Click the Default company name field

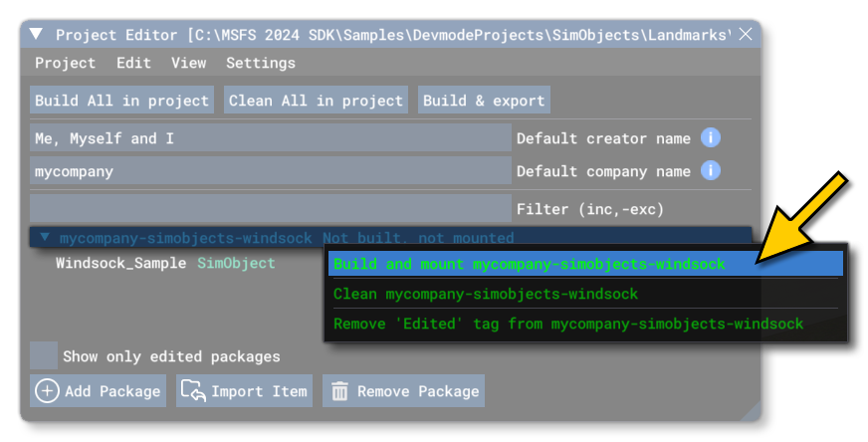270,170
